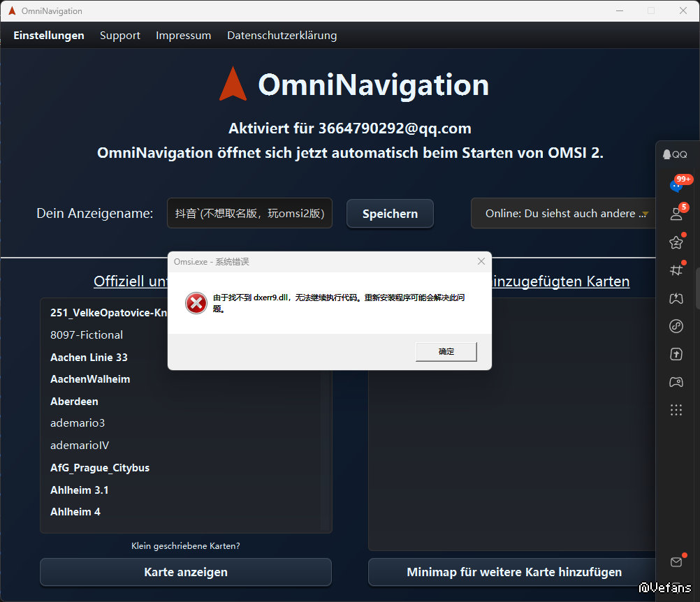Screen dimensions: 700x602
Task: Select Ahlheim 3.1 map entry
Action: 80,490
